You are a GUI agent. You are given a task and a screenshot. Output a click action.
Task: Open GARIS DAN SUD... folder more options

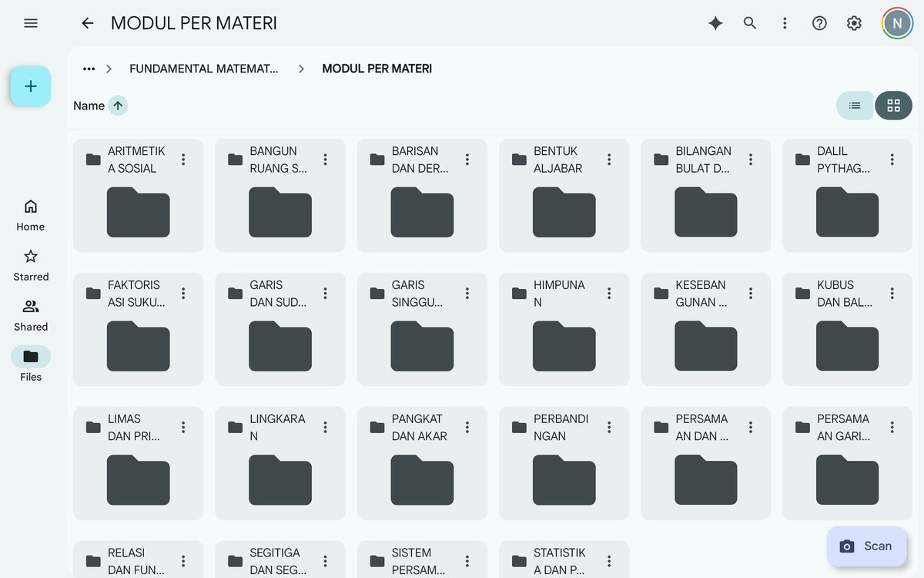tap(325, 294)
